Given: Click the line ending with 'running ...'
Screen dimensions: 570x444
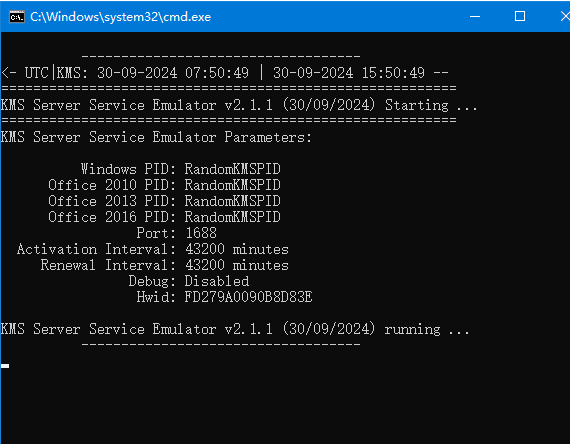Looking at the screenshot, I should [235, 329].
